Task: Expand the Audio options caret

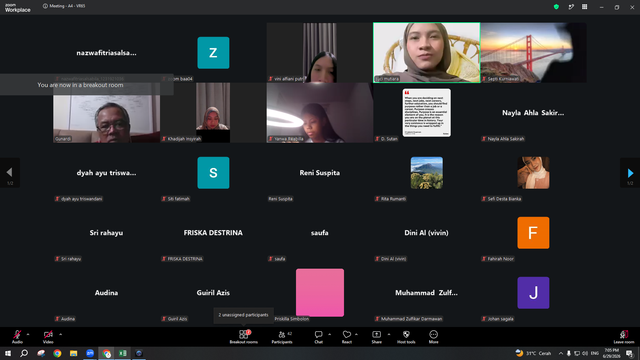Action: (28, 334)
